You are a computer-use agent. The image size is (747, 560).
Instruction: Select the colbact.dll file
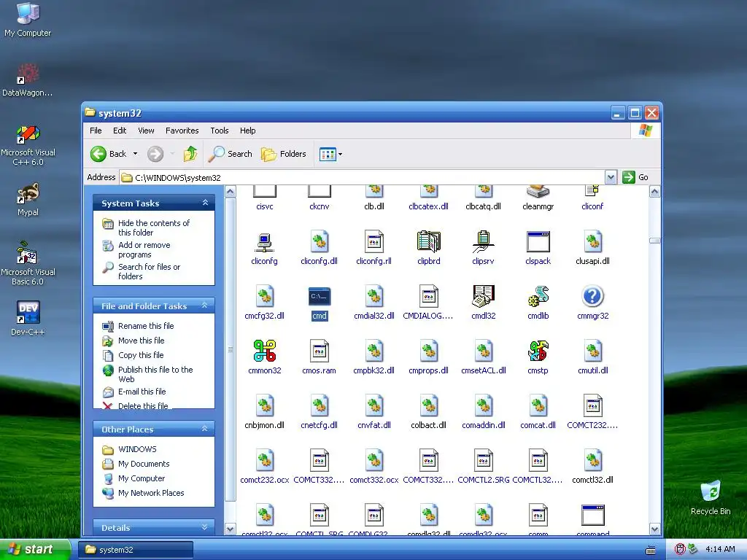point(428,412)
